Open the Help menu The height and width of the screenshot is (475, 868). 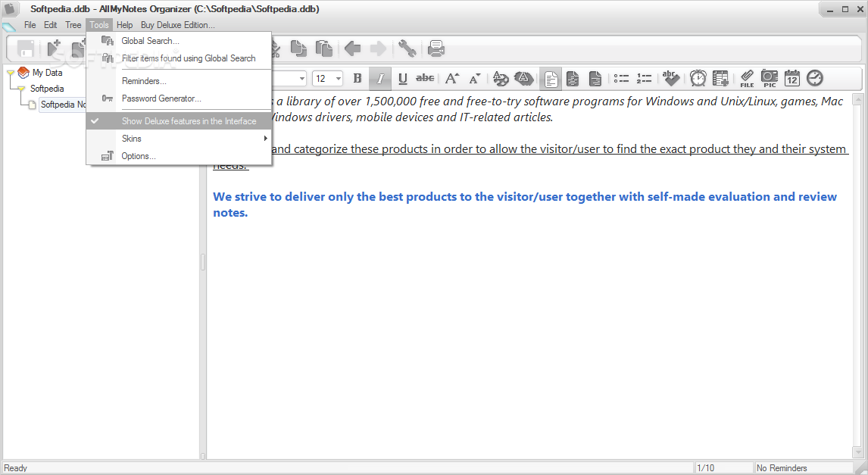pyautogui.click(x=124, y=25)
